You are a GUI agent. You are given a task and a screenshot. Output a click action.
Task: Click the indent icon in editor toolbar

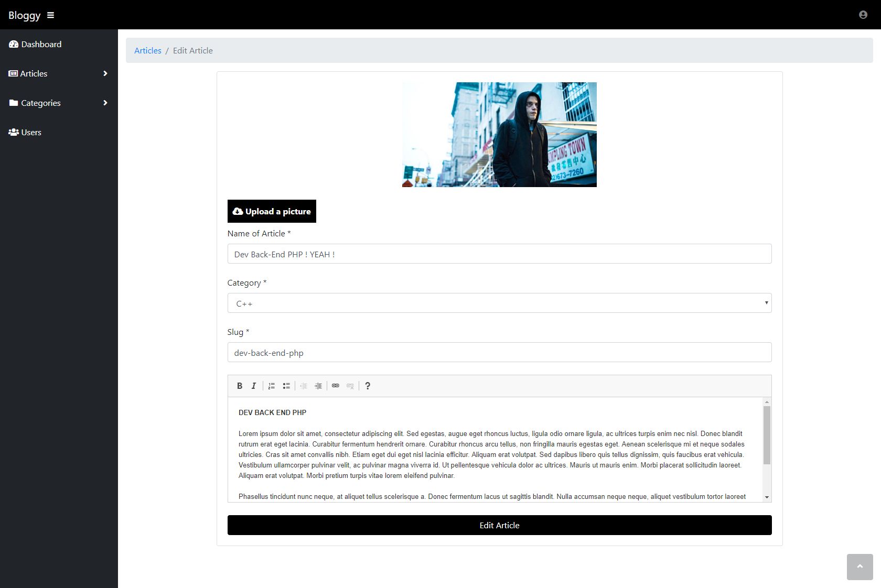tap(318, 386)
